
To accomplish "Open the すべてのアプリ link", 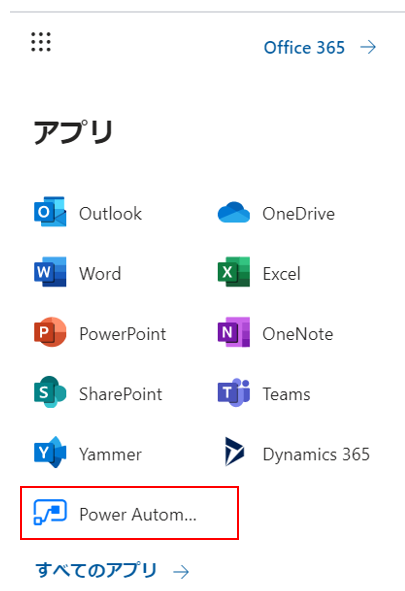I will point(96,570).
